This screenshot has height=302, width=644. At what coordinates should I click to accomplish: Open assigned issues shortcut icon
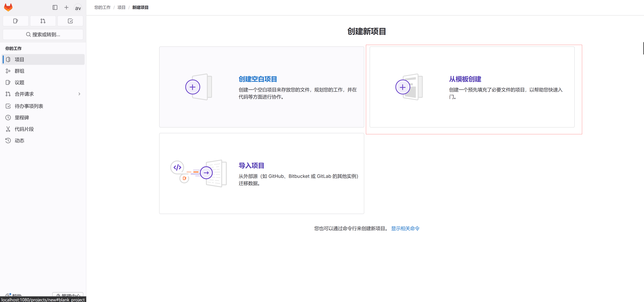[16, 21]
